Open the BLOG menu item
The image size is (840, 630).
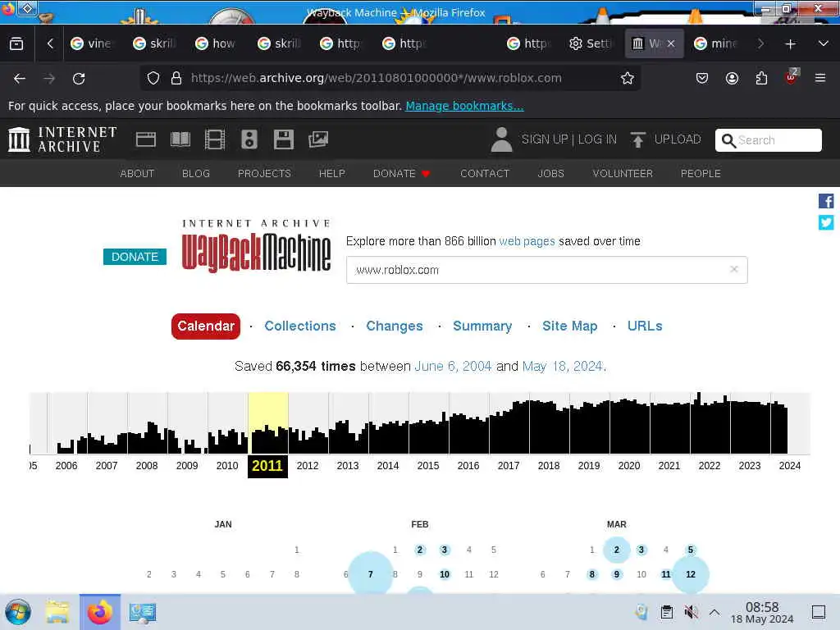tap(196, 174)
